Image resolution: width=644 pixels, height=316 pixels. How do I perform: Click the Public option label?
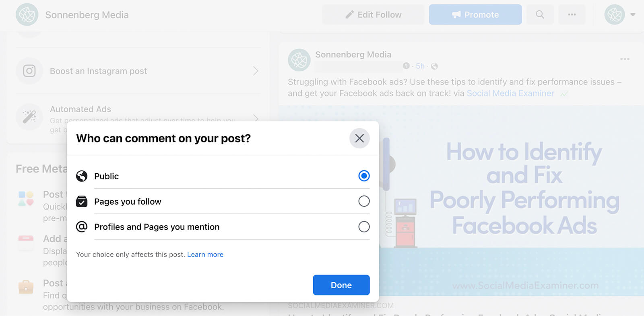(x=106, y=176)
